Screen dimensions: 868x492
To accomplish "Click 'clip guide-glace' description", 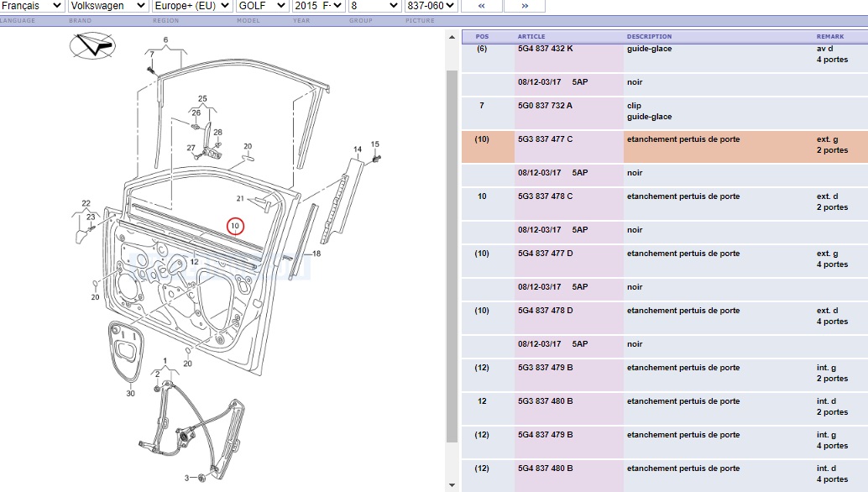I will (x=650, y=111).
